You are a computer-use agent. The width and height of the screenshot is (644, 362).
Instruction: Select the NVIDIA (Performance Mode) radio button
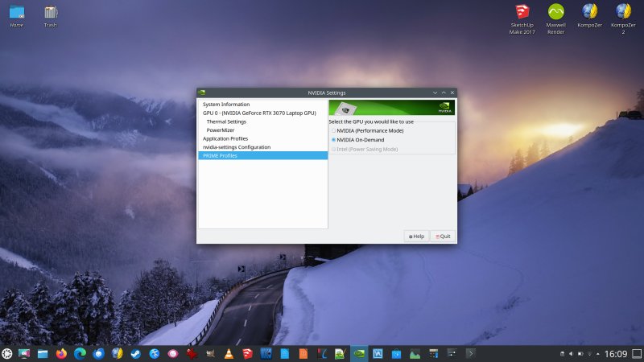click(333, 130)
